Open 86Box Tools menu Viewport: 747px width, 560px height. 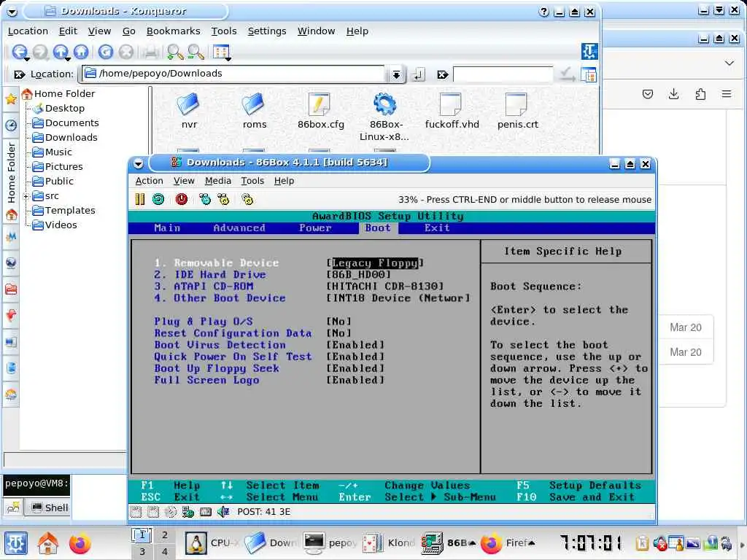252,181
